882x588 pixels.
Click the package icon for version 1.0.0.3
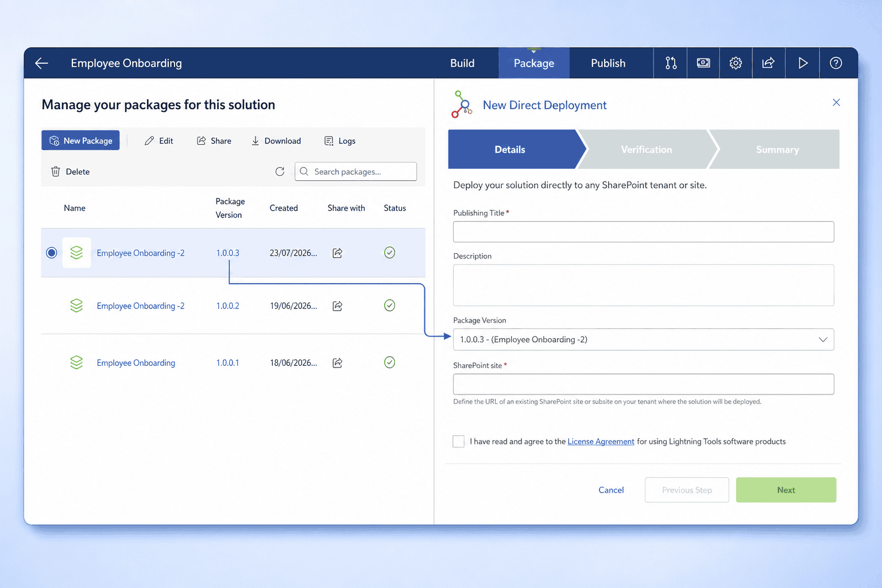click(x=76, y=253)
